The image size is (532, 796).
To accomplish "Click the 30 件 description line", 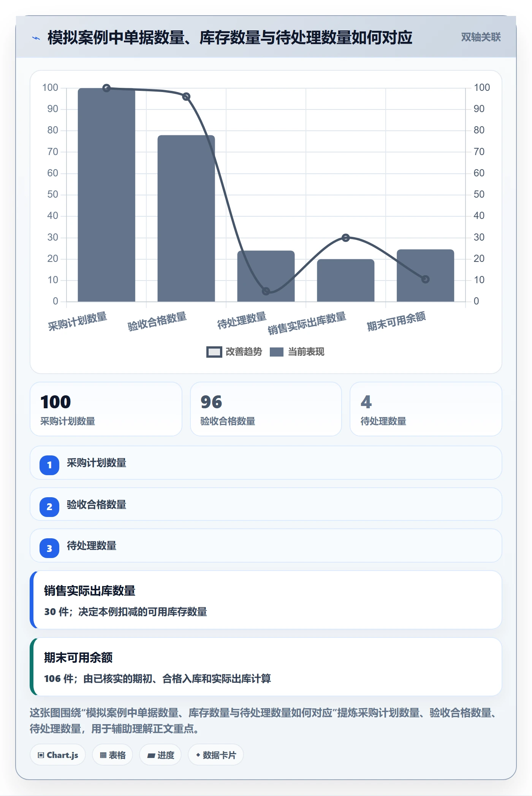I will pos(125,612).
